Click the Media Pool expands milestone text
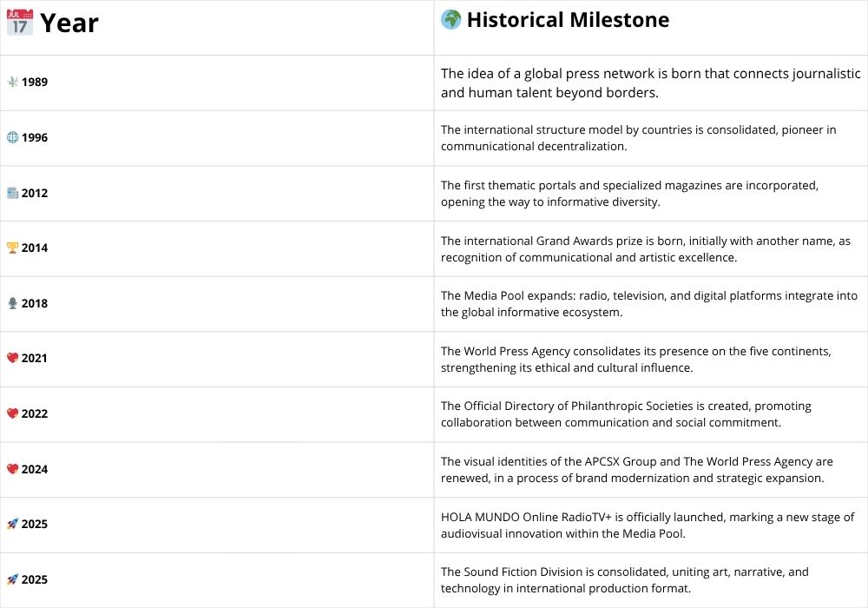Image resolution: width=868 pixels, height=608 pixels. click(x=648, y=303)
